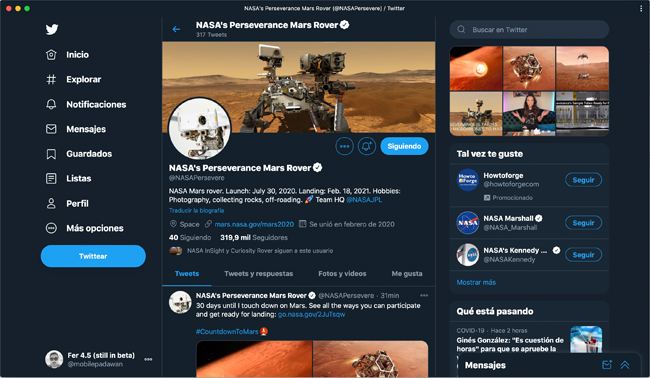Compose new message icon in Mensajes drawer
This screenshot has width=650, height=378.
(607, 365)
